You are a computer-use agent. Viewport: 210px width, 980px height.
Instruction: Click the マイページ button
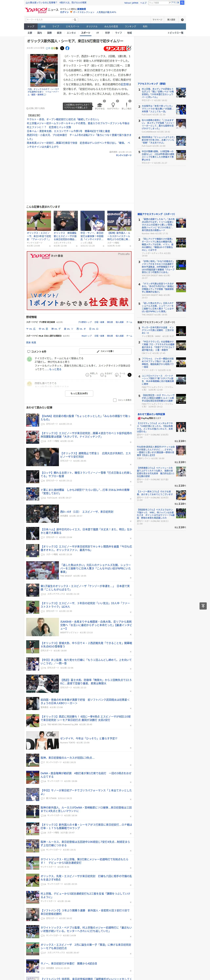157,20
